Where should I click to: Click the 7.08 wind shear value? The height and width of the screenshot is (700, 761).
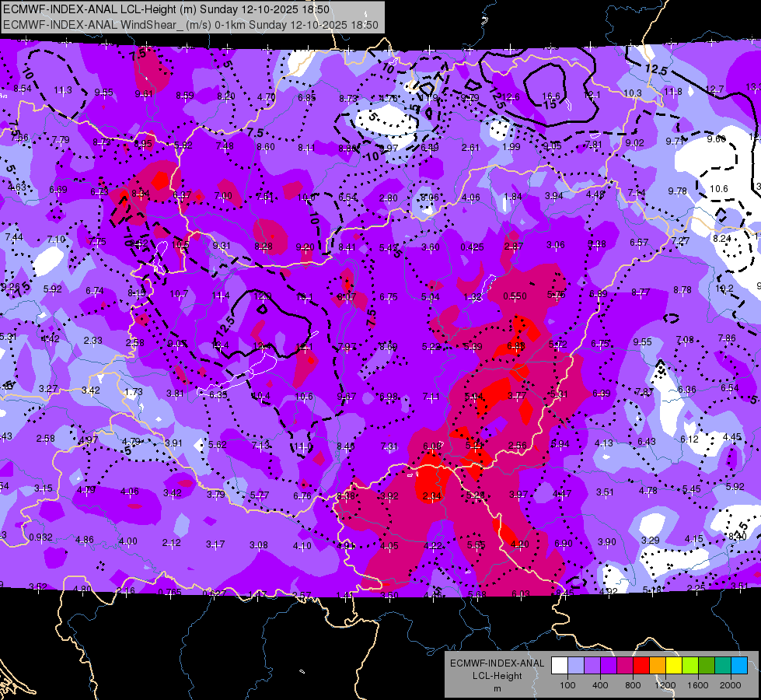click(685, 339)
